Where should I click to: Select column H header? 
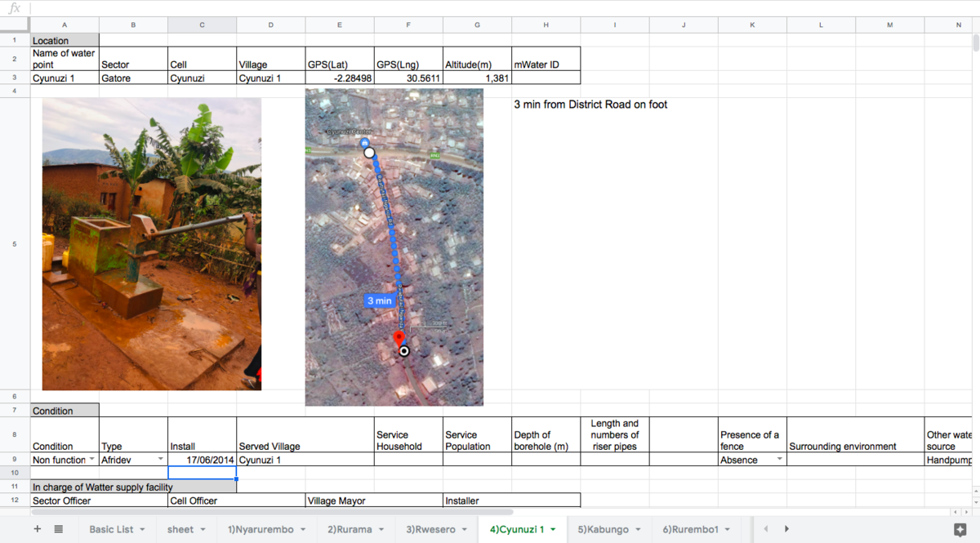point(546,24)
